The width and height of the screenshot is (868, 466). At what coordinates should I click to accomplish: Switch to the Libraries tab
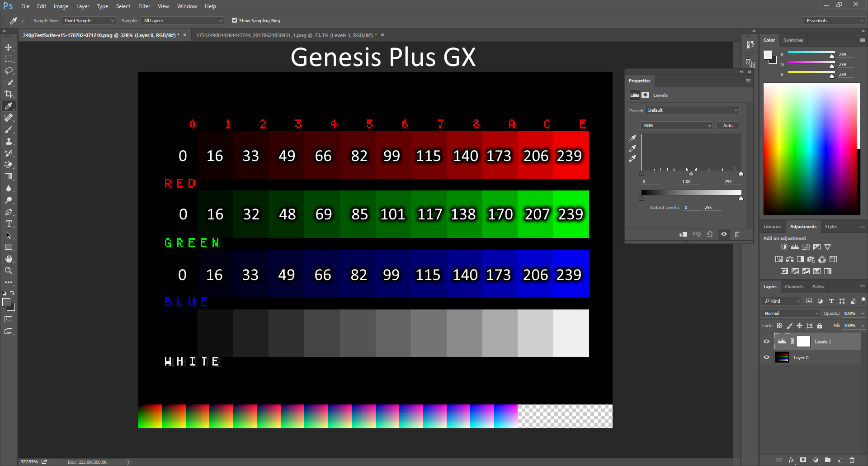[x=772, y=227]
